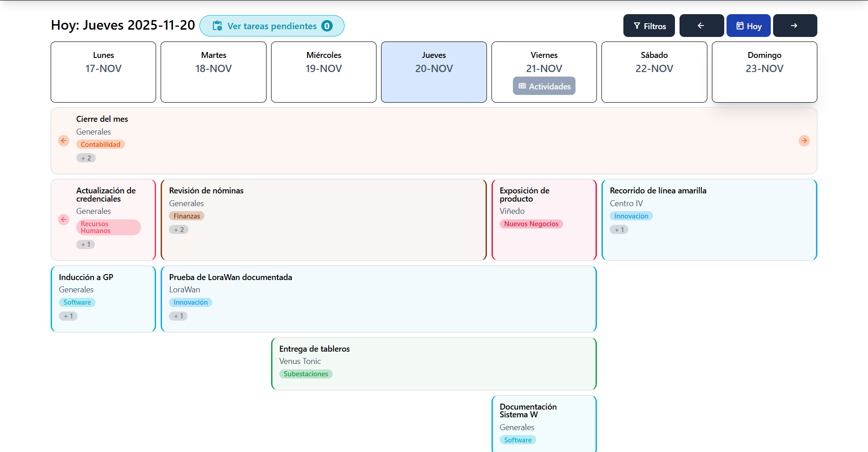Expand the +2 badge on Cierre del mes
Image resolution: width=868 pixels, height=452 pixels.
(x=86, y=158)
